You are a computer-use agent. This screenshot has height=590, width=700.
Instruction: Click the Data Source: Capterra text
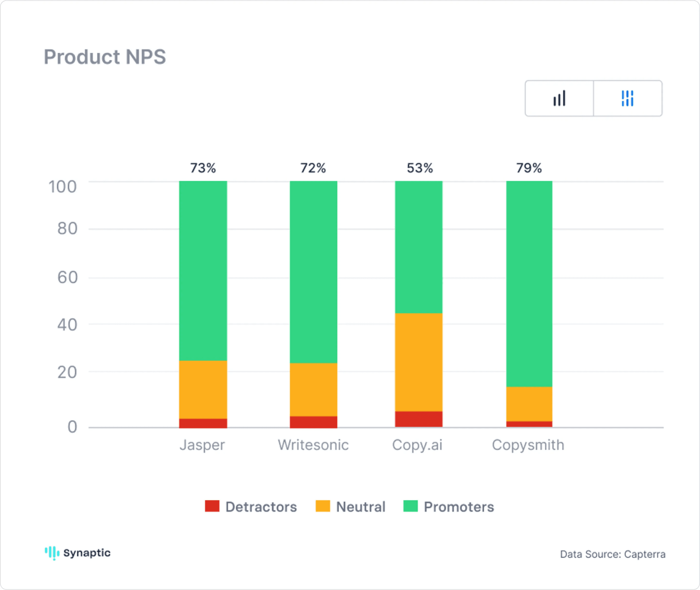(612, 554)
